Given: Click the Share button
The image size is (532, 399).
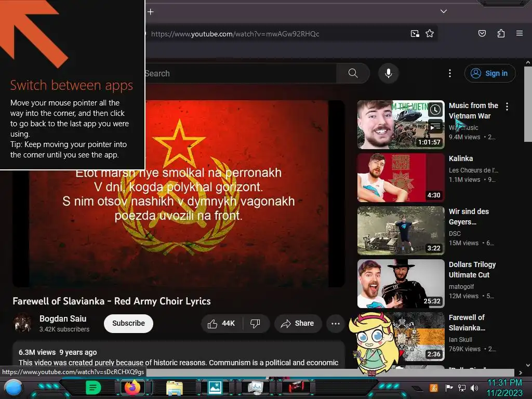Looking at the screenshot, I should [x=297, y=323].
